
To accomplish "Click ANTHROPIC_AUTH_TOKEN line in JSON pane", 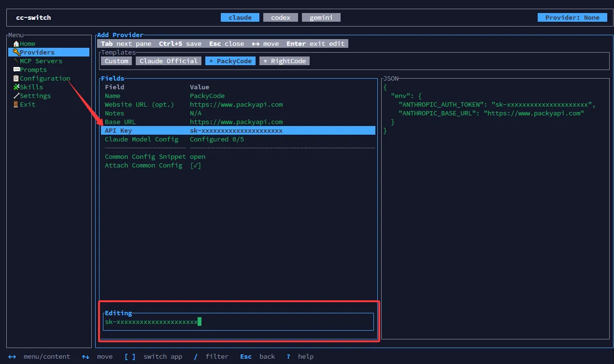I will coord(497,104).
